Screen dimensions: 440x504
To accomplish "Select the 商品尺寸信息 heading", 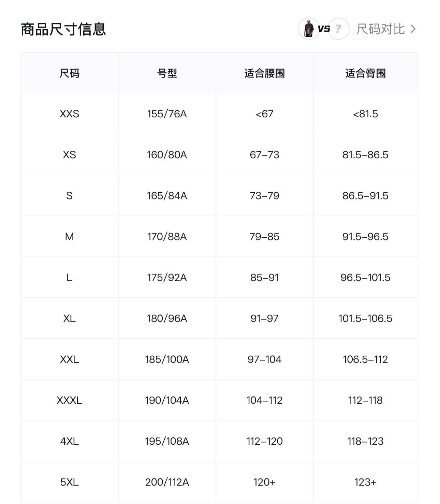I will pos(63,29).
